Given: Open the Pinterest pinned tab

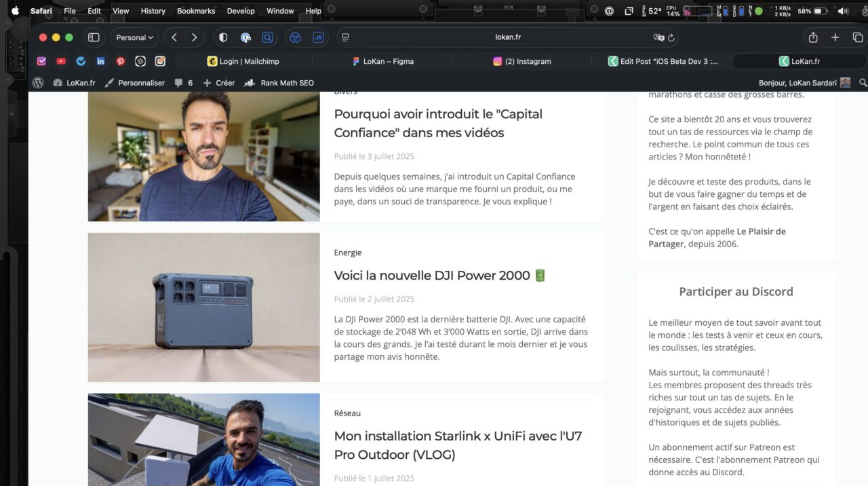Looking at the screenshot, I should pyautogui.click(x=120, y=61).
